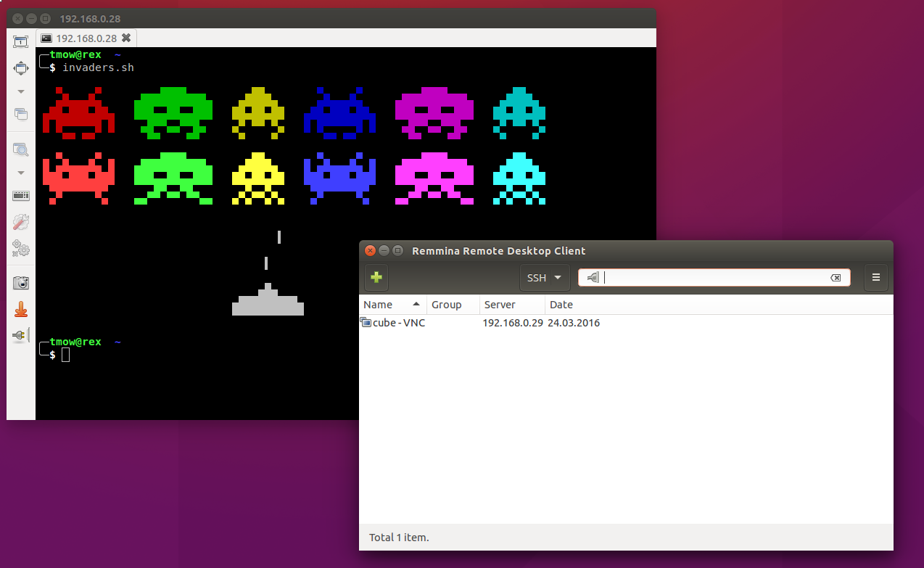This screenshot has height=568, width=924.
Task: Disconnect session using plug icon
Action: point(21,335)
